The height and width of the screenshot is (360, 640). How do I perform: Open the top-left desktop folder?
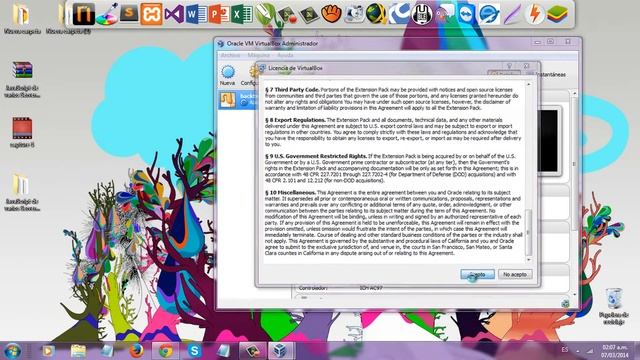pyautogui.click(x=21, y=14)
